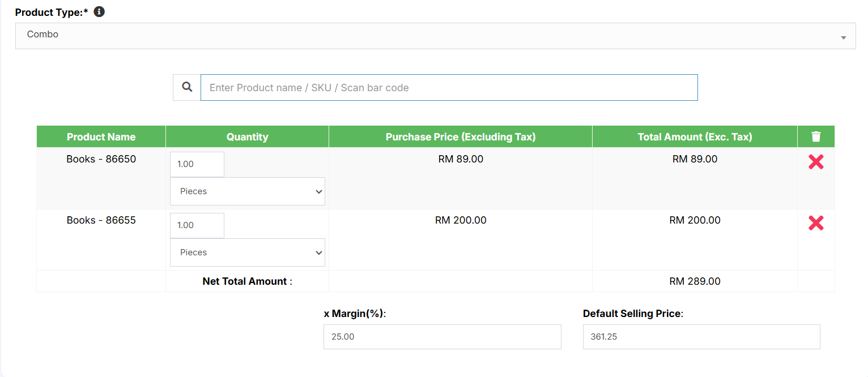This screenshot has height=377, width=868.
Task: Click the Product Type info icon
Action: point(99,12)
